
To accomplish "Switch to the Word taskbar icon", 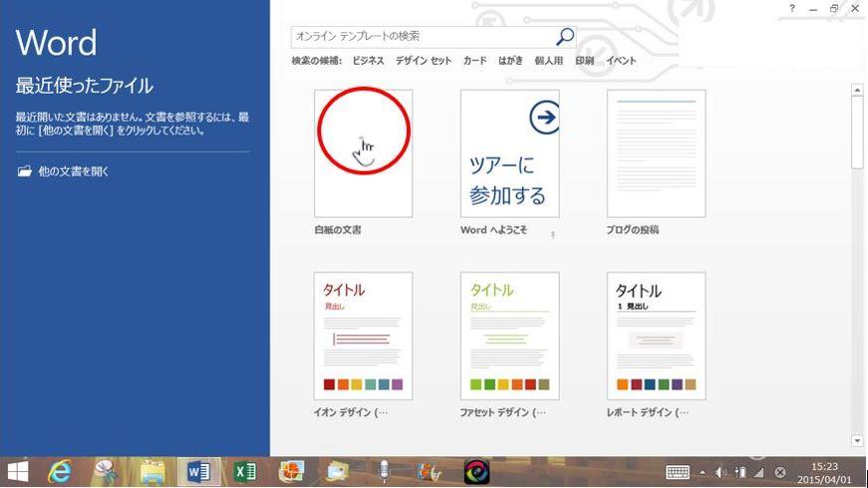I will pyautogui.click(x=198, y=472).
